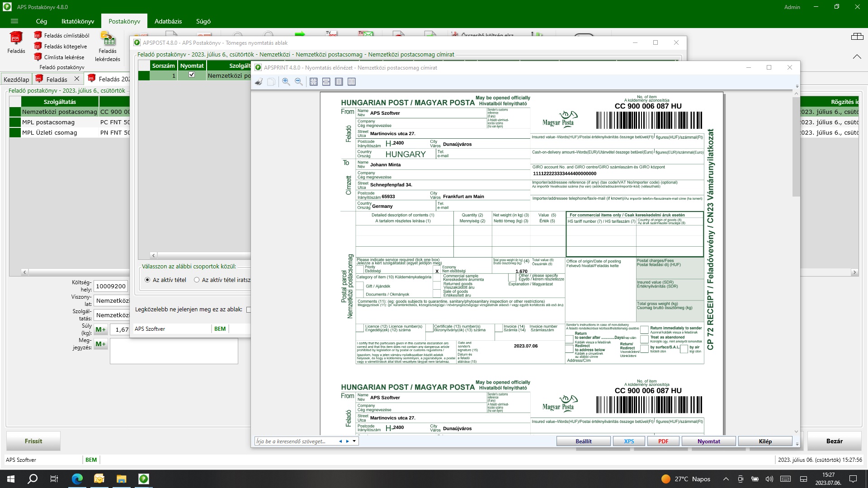This screenshot has width=868, height=488.
Task: Click the printer icon in preview toolbar
Action: (259, 82)
